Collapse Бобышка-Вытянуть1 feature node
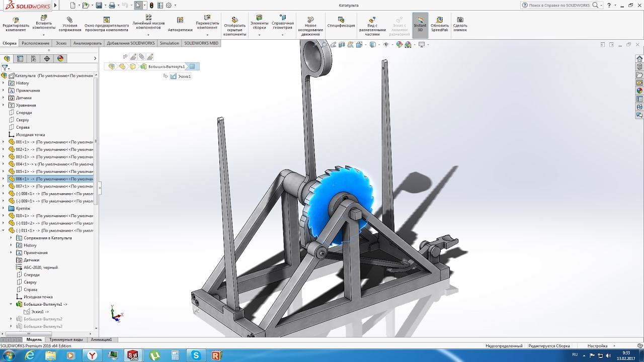This screenshot has width=644, height=362. coord(11,304)
